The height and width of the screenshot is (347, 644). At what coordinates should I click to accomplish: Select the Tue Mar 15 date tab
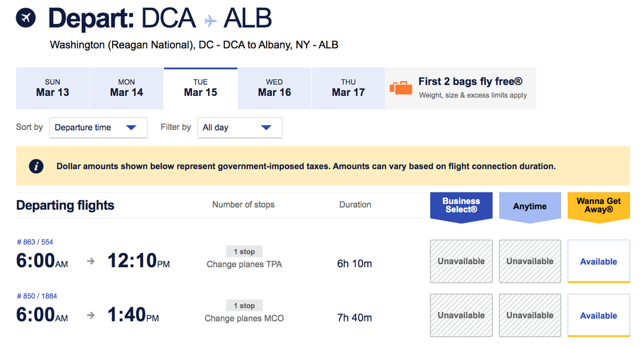[x=200, y=88]
